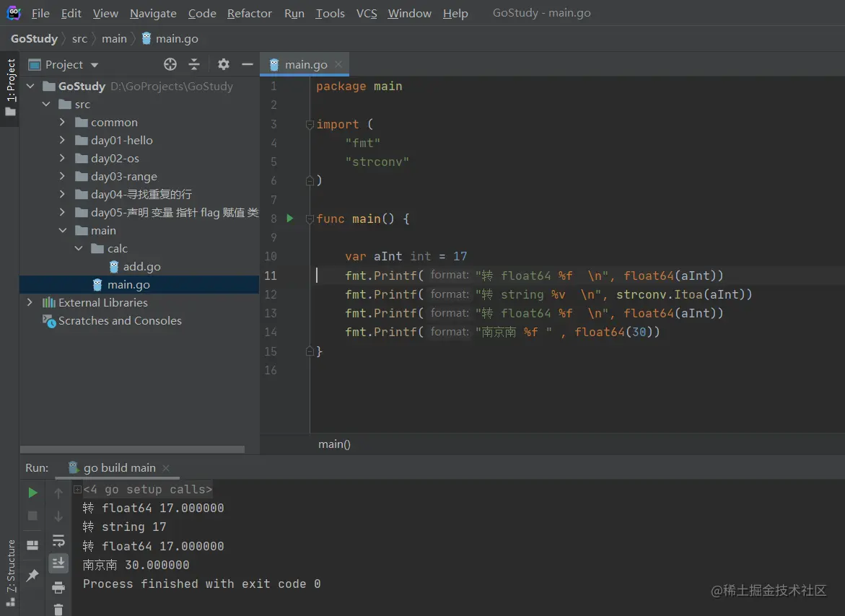The width and height of the screenshot is (845, 616).
Task: Click main() in editor breadcrumb
Action: (x=334, y=444)
